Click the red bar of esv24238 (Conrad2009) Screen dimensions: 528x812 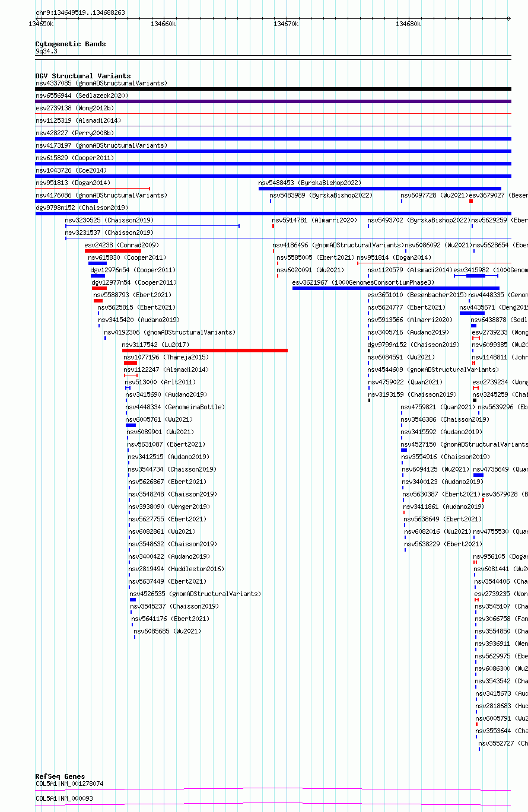[x=113, y=251]
